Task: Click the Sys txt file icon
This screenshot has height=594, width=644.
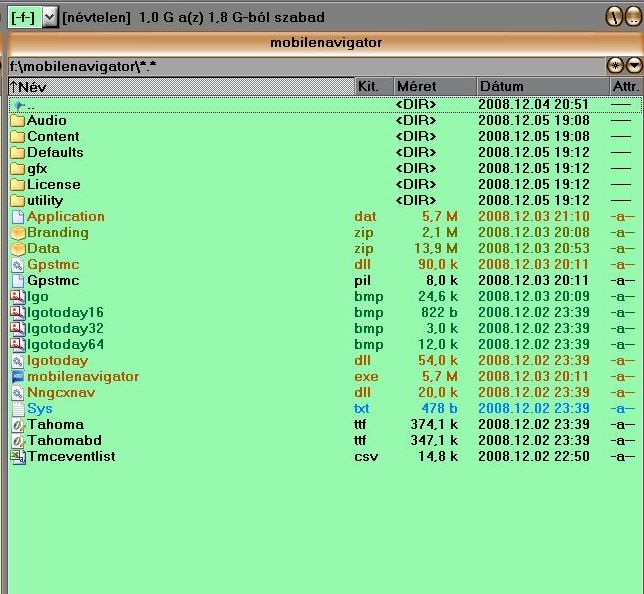Action: [18, 409]
